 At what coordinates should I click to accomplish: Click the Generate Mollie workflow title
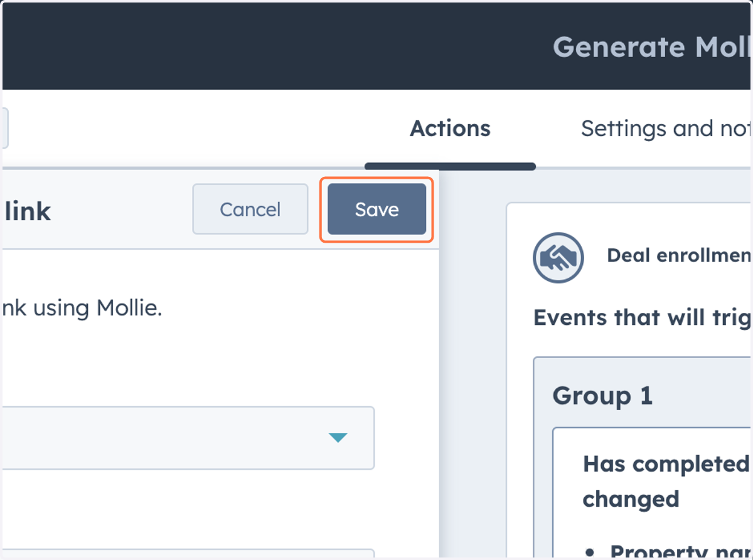(653, 47)
